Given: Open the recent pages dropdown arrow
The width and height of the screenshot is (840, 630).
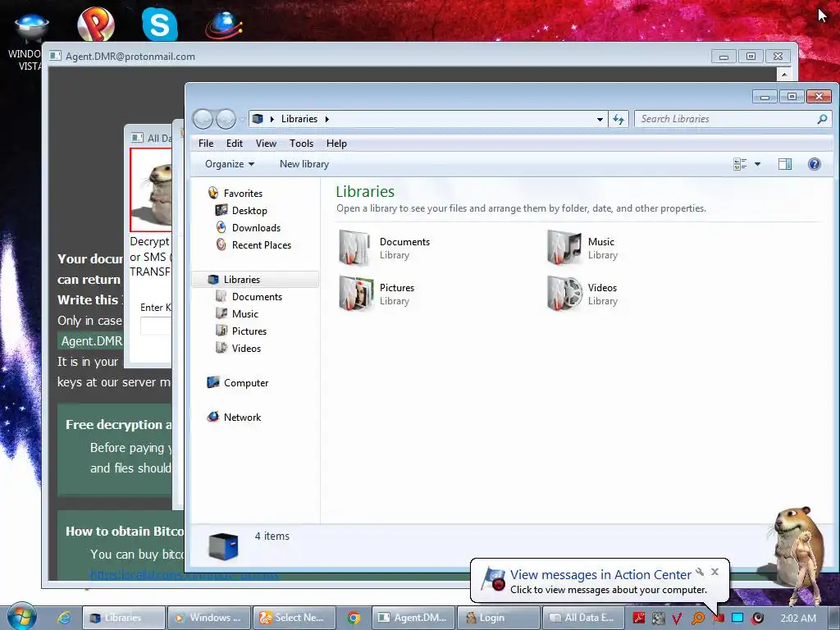Looking at the screenshot, I should [x=243, y=119].
